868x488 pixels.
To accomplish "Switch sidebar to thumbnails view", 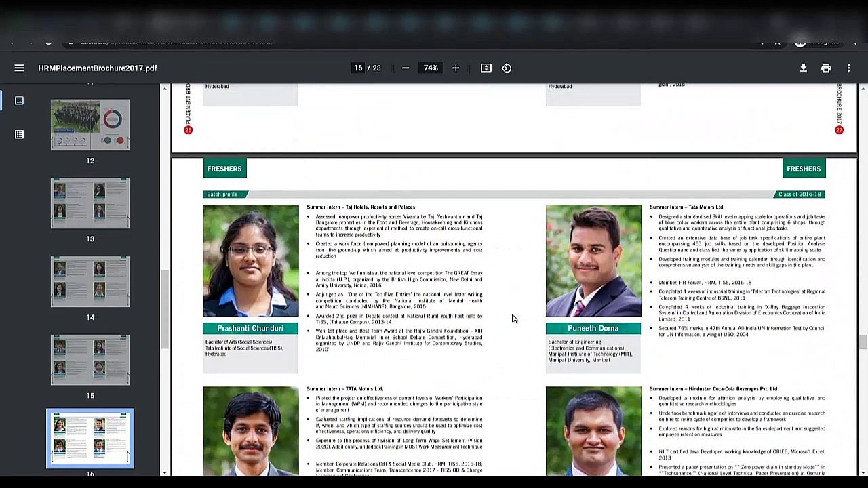I will click(x=19, y=101).
